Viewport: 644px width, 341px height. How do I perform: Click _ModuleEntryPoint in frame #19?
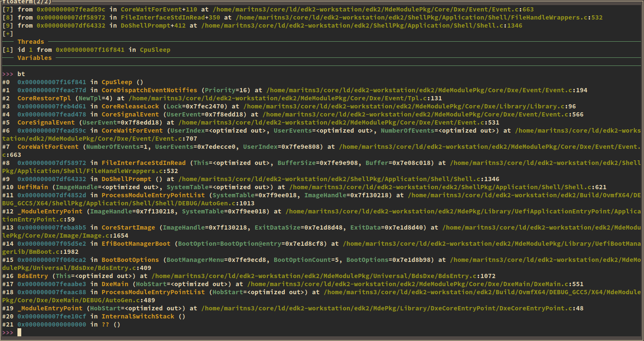(x=50, y=308)
